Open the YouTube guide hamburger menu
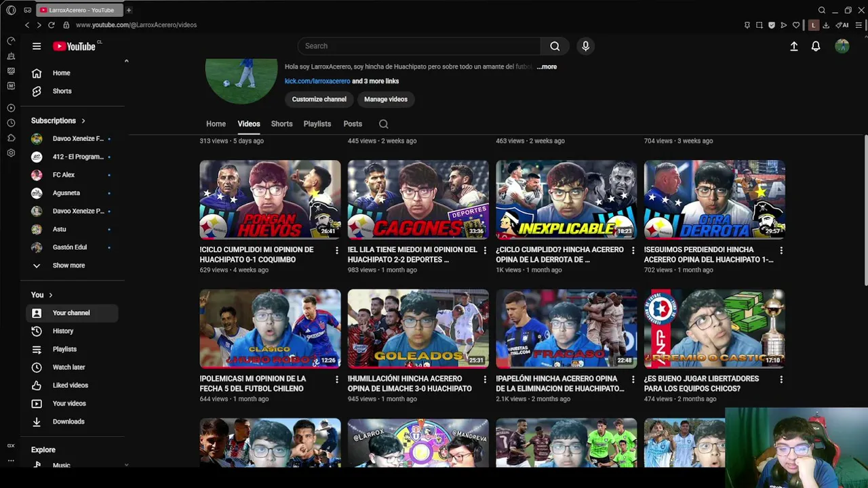 (x=37, y=46)
